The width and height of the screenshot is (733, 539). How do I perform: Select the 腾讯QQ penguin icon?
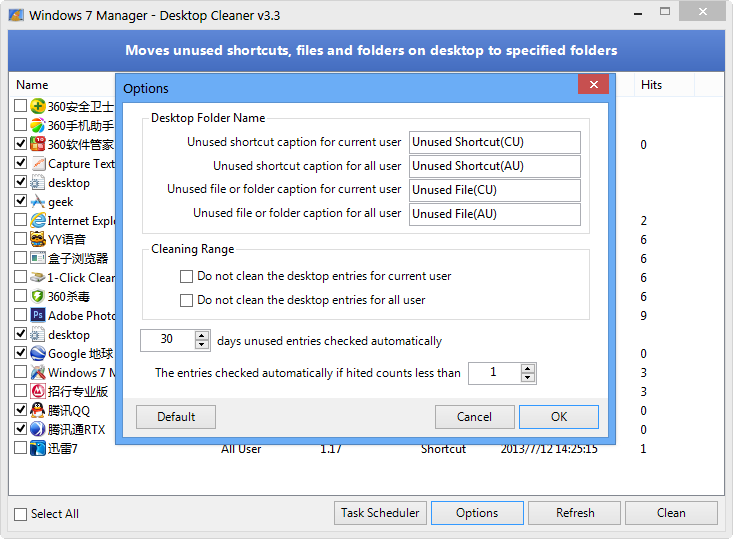(x=38, y=410)
